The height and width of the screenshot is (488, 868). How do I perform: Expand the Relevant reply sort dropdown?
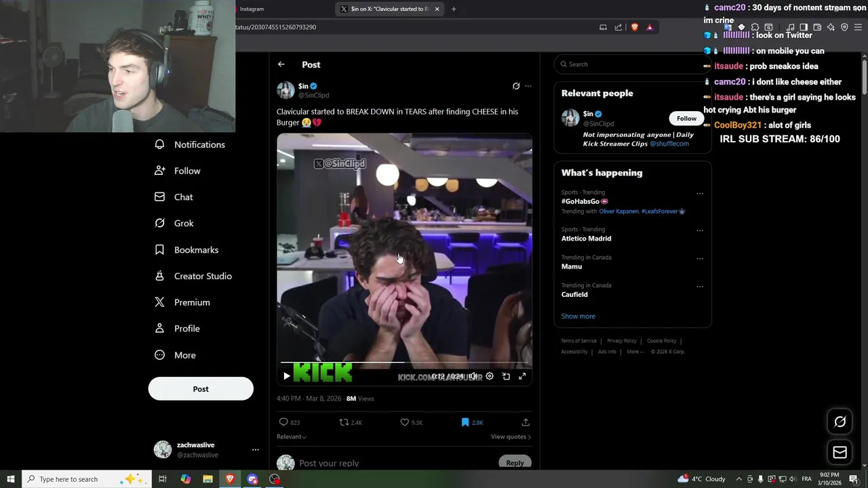pyautogui.click(x=291, y=437)
